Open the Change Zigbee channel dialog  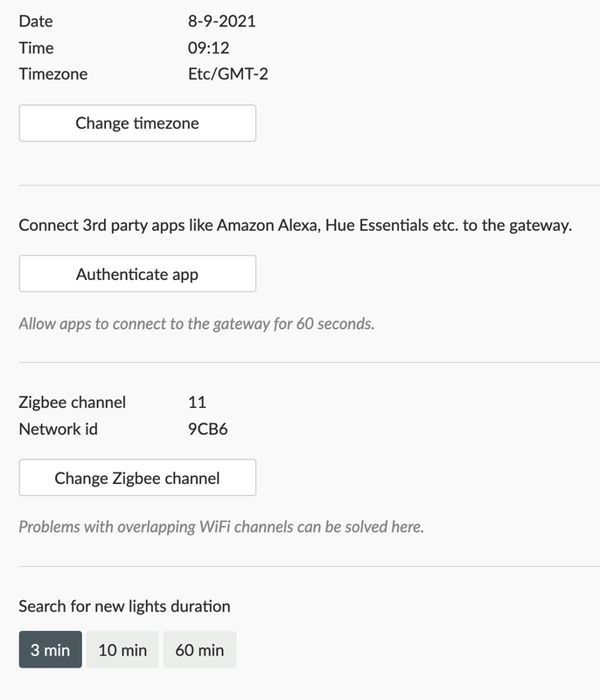[x=137, y=478]
